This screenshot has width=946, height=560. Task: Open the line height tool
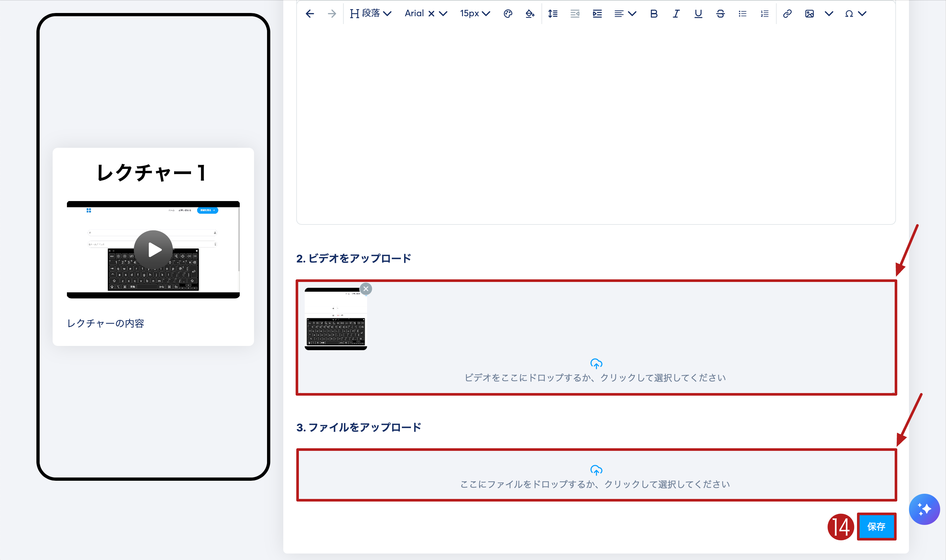[553, 14]
